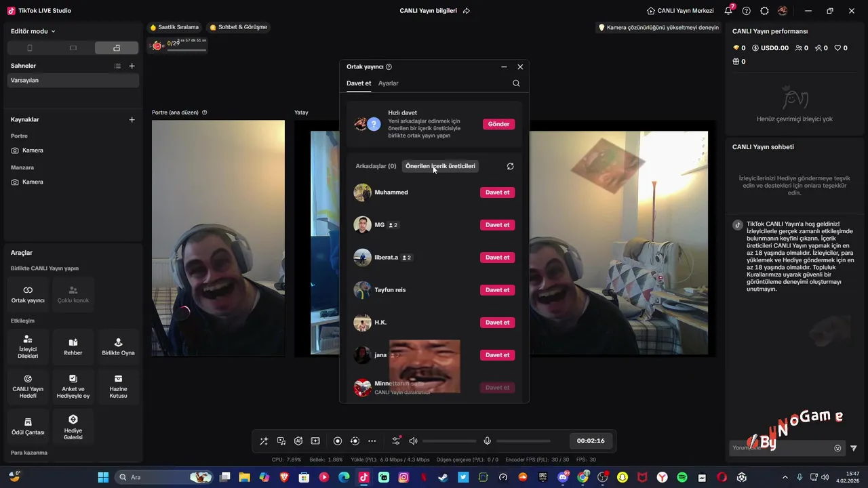This screenshot has width=868, height=488.
Task: Open the Ortak yayıncı tool
Action: (x=28, y=294)
